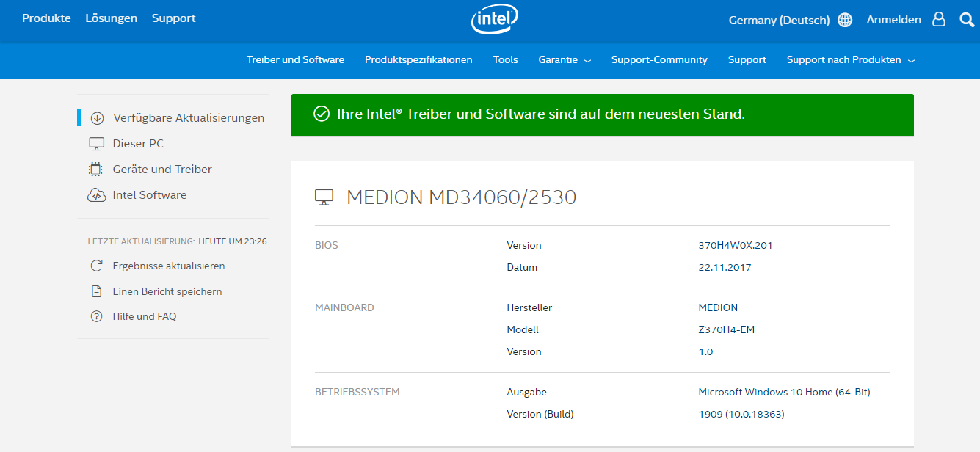Image resolution: width=980 pixels, height=452 pixels.
Task: Click Einen Bericht speichern
Action: (167, 291)
